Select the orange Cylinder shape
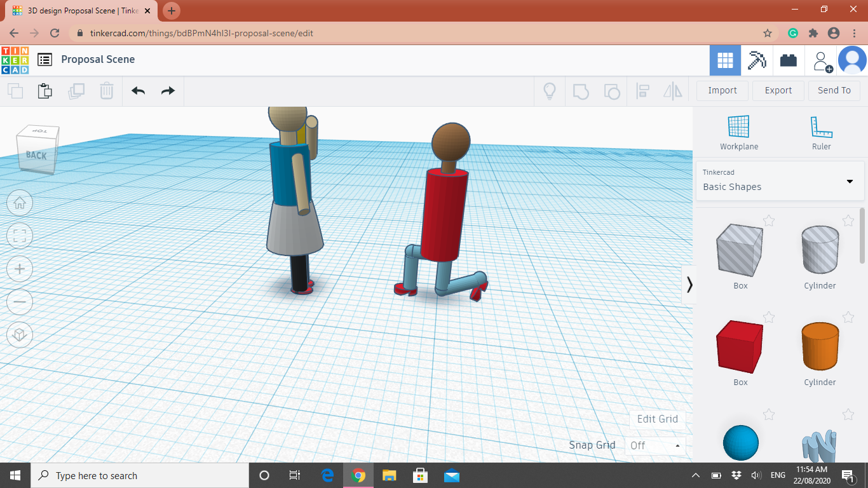 click(x=820, y=346)
